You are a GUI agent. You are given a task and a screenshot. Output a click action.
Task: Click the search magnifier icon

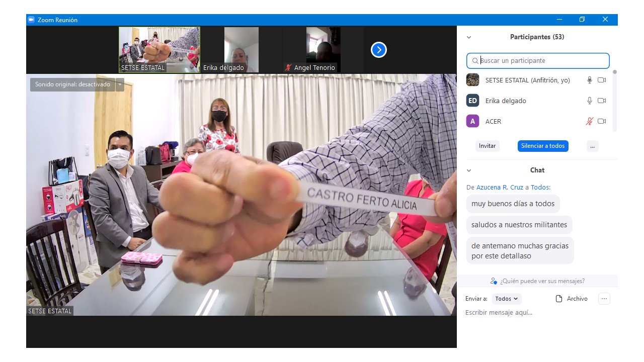[475, 61]
